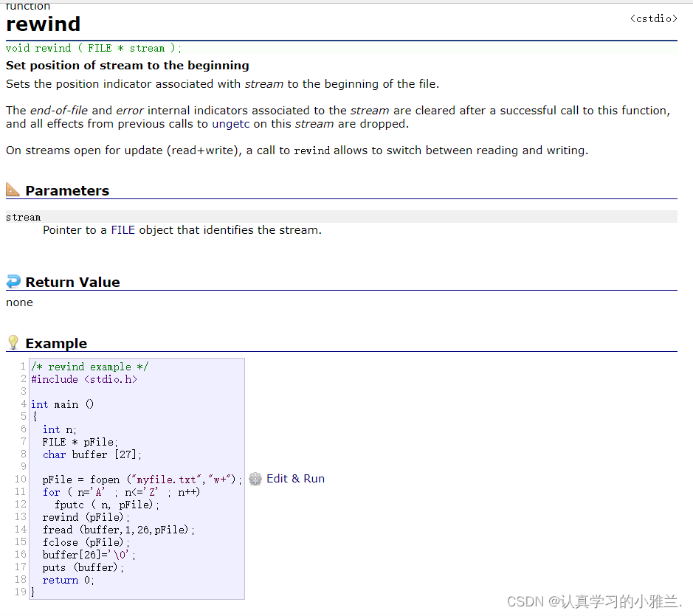Click the rewind (pFile) code line

86,517
